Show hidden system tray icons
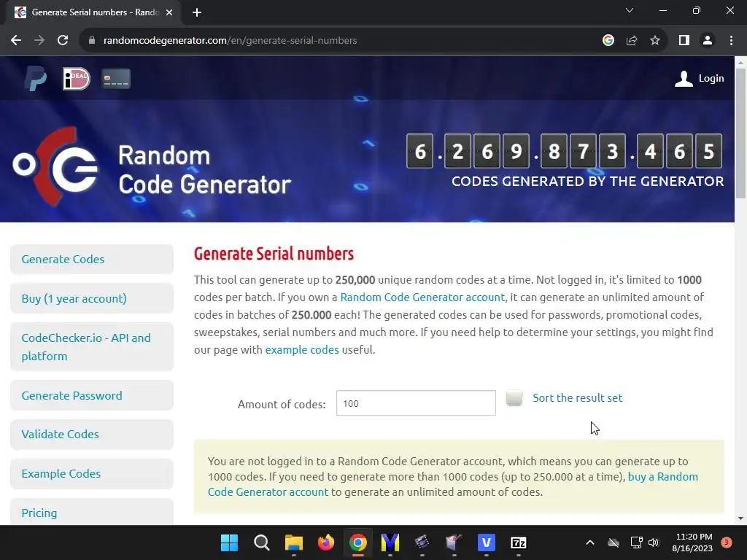Screen dimensions: 747x560 pos(589,542)
